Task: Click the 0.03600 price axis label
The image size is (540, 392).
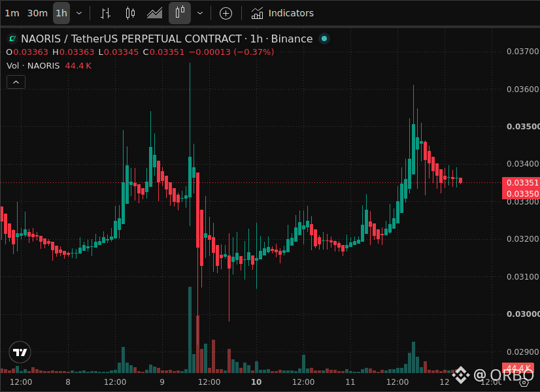Action: pos(523,89)
